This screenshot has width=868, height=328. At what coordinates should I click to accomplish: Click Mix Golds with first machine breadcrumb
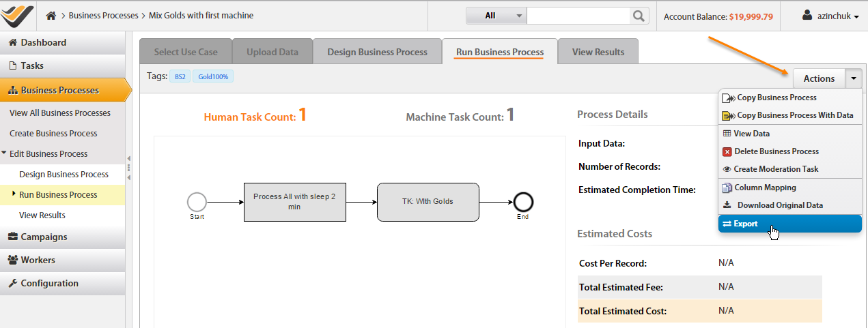click(201, 15)
